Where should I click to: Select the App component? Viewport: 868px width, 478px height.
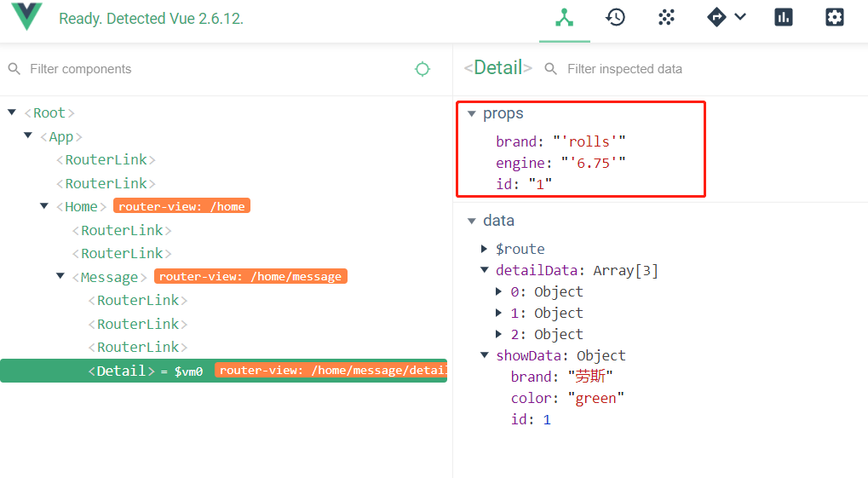(x=60, y=136)
